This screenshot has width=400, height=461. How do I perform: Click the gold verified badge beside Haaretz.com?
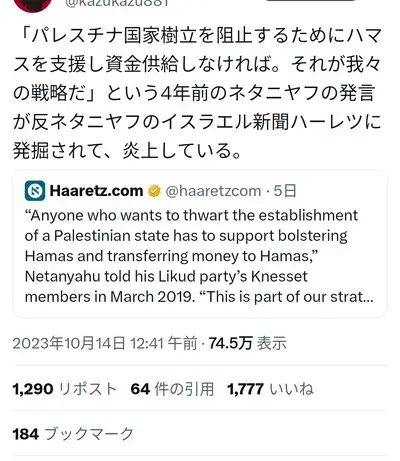[x=154, y=191]
